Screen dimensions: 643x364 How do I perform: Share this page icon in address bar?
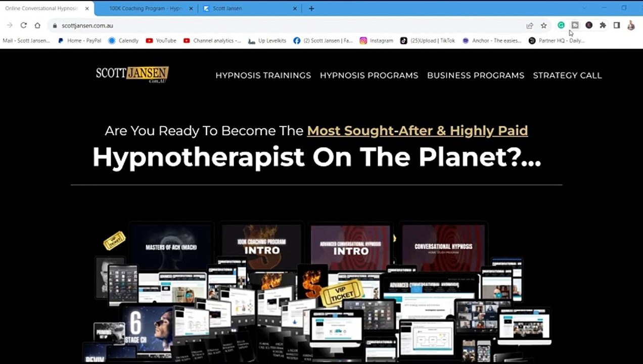[530, 25]
